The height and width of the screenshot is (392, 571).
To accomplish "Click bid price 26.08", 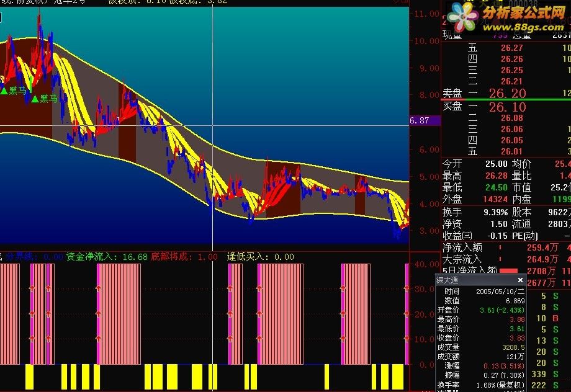I will pos(511,118).
